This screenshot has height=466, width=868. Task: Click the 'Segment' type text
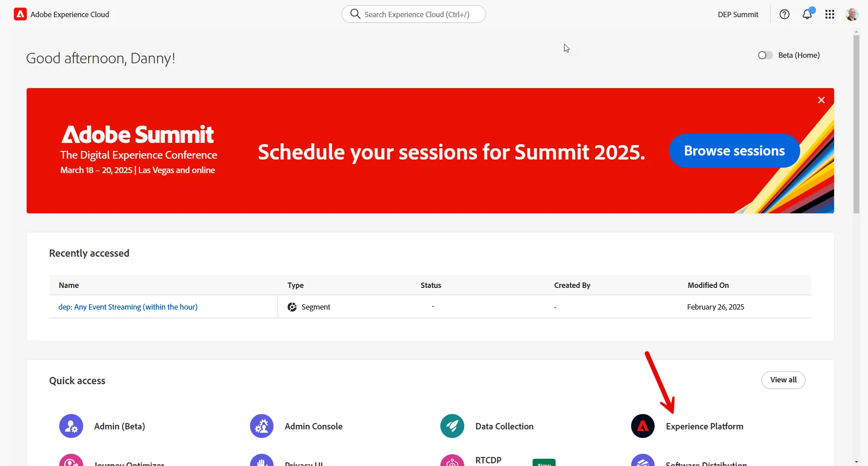pyautogui.click(x=316, y=307)
